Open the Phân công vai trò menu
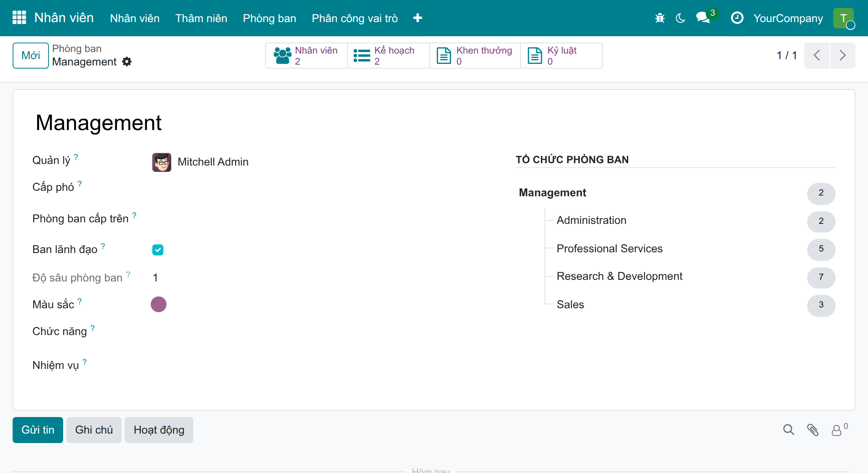Viewport: 868px width, 473px height. (355, 18)
